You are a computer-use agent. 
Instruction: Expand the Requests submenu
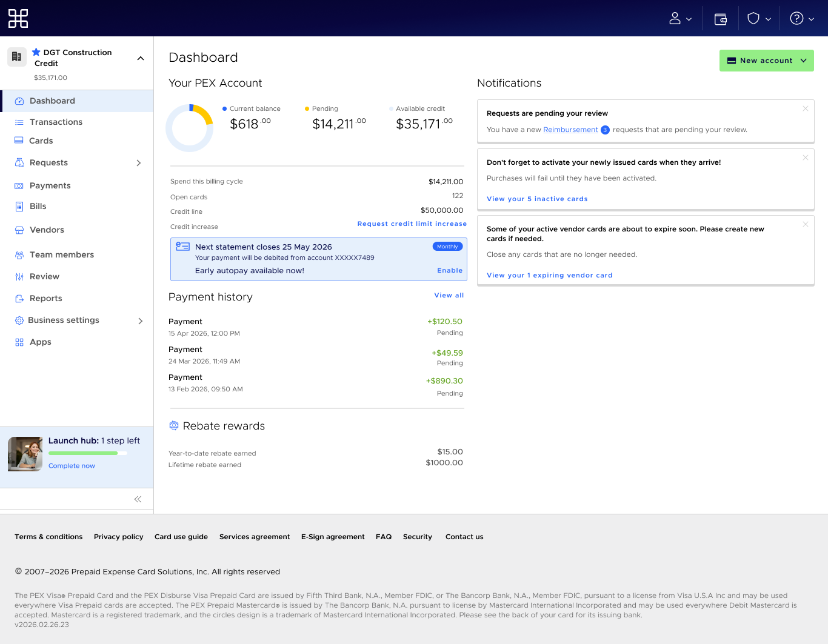[x=138, y=163]
